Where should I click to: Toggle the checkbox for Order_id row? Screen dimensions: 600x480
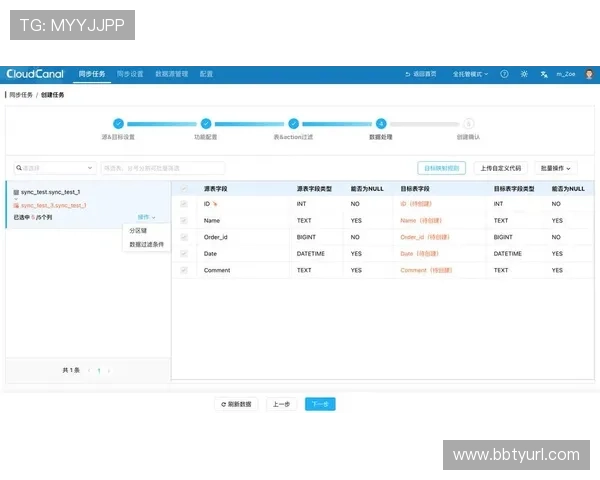pos(184,237)
